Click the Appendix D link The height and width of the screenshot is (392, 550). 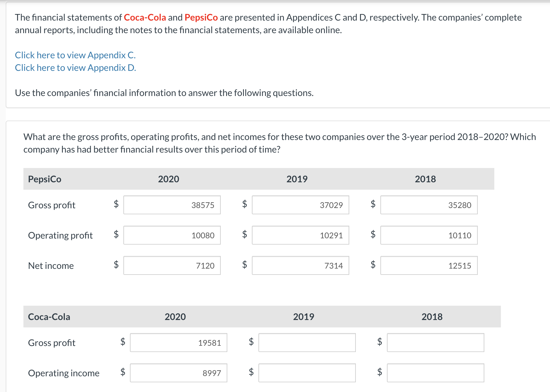75,68
